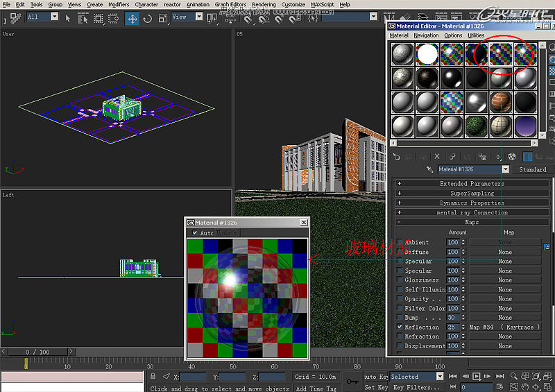555x392 pixels.
Task: Click the 0 / 100 time slider
Action: coord(37,352)
